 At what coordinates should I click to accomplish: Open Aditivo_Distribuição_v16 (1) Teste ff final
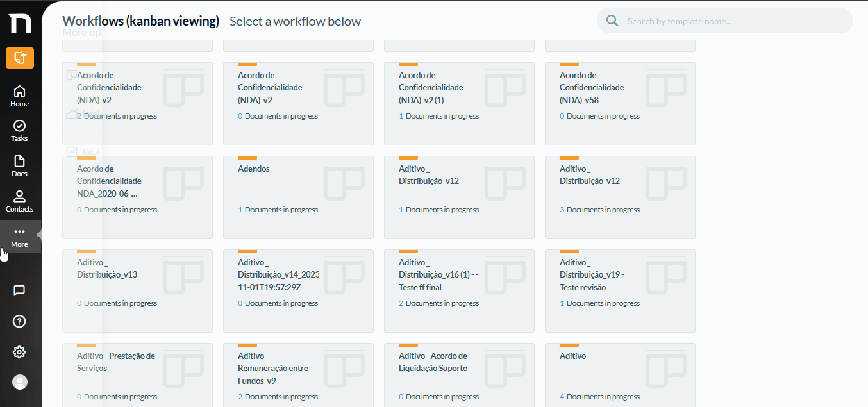[459, 291]
